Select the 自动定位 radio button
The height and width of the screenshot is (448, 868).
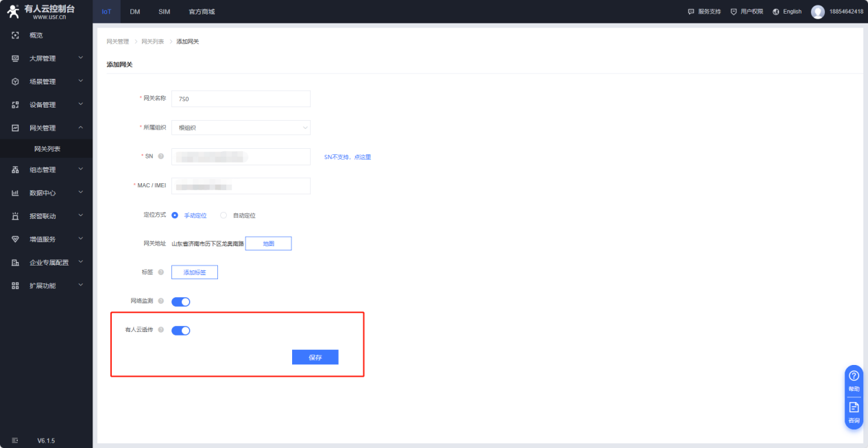pos(224,215)
